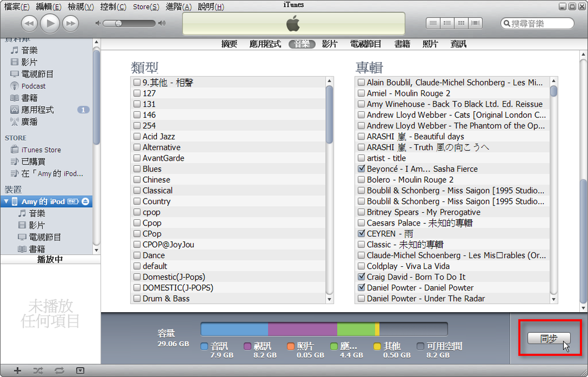Open the 編輯 menu
The image size is (588, 377).
click(x=49, y=7)
